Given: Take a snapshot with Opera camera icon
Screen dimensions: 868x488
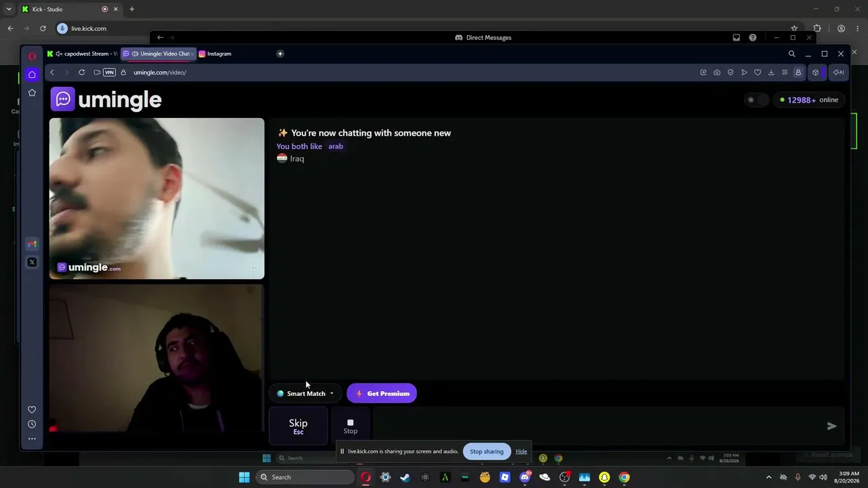Looking at the screenshot, I should (x=717, y=73).
